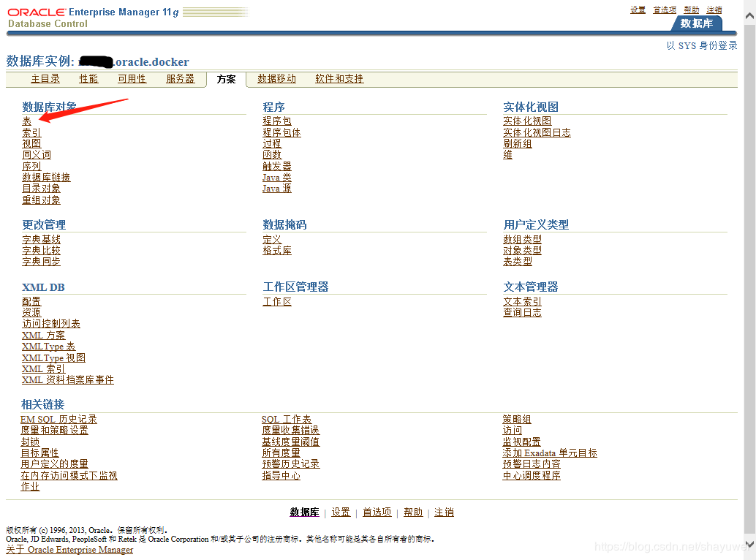Click the 工作区 link

(277, 302)
